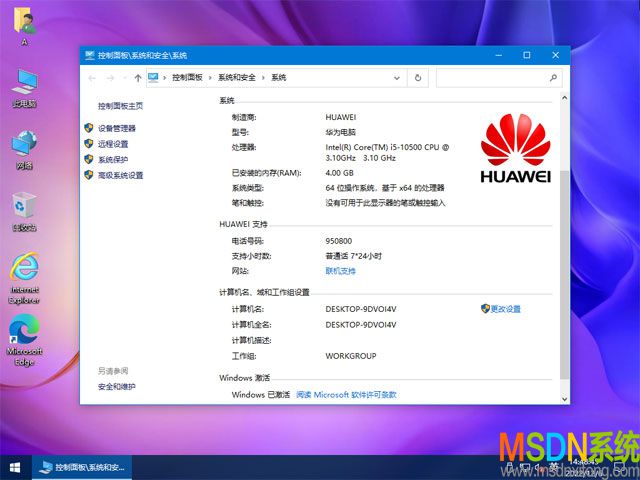This screenshot has height=480, width=640.
Task: Select the manufacturer value HUAWEI text
Action: (x=341, y=118)
